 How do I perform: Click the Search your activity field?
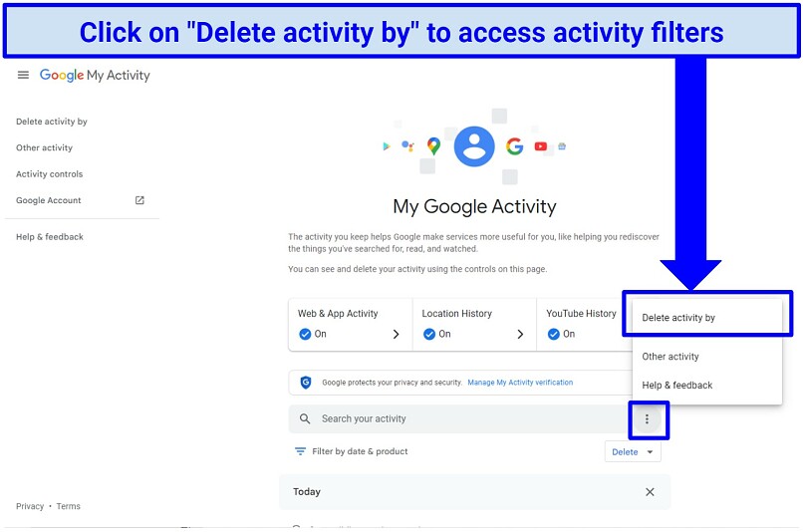point(458,418)
